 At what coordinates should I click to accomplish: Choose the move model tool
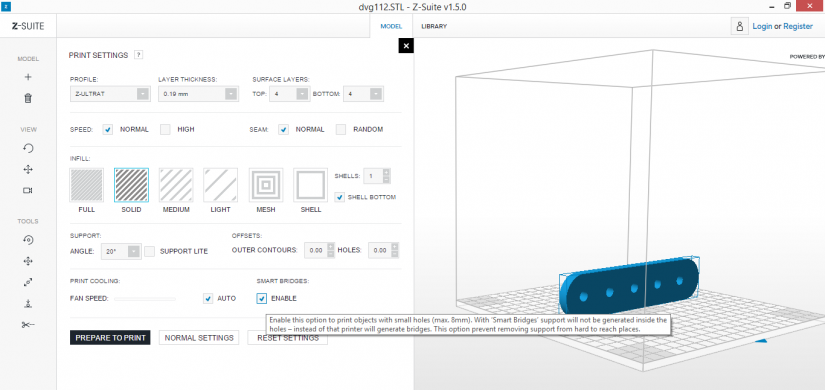28,261
